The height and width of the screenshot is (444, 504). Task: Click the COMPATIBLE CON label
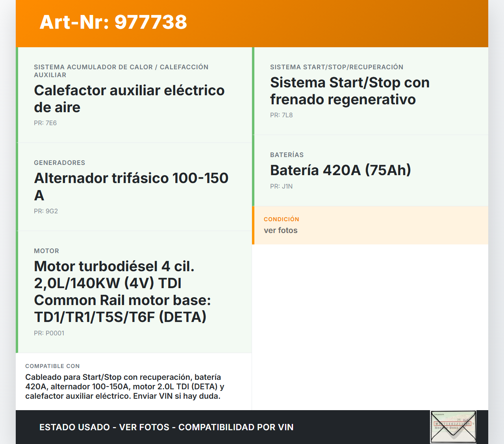click(52, 366)
